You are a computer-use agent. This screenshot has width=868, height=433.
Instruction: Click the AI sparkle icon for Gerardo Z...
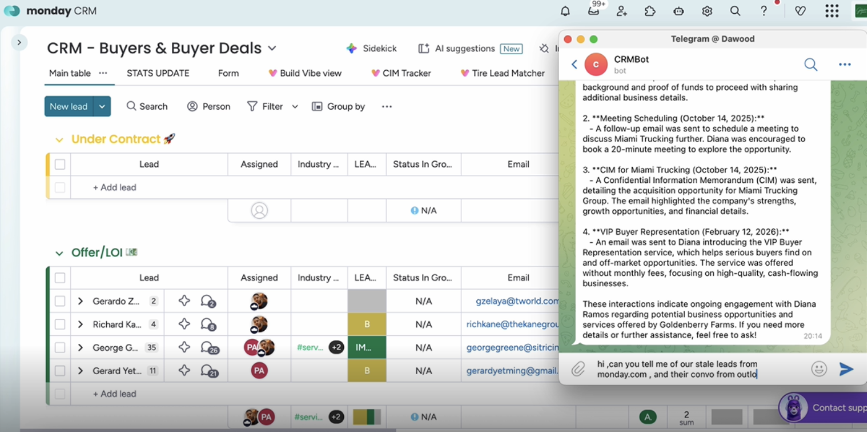(x=184, y=300)
